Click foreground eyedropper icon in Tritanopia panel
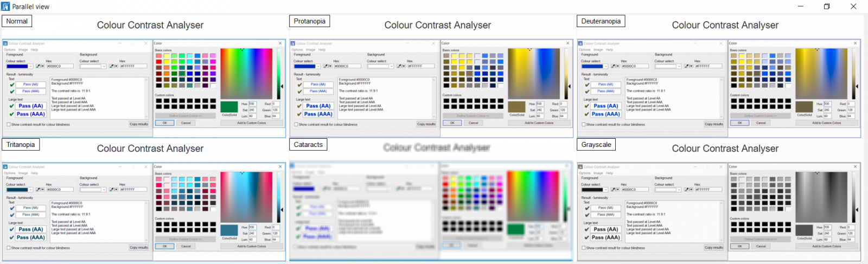 38,190
